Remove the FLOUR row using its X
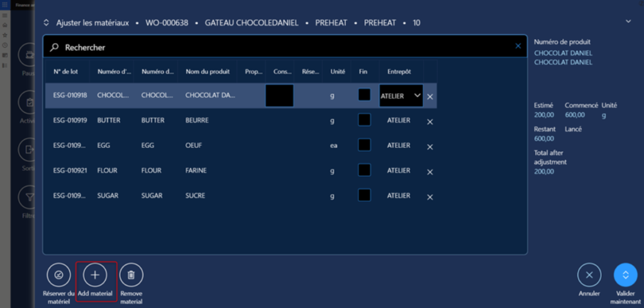644x308 pixels. (x=430, y=172)
